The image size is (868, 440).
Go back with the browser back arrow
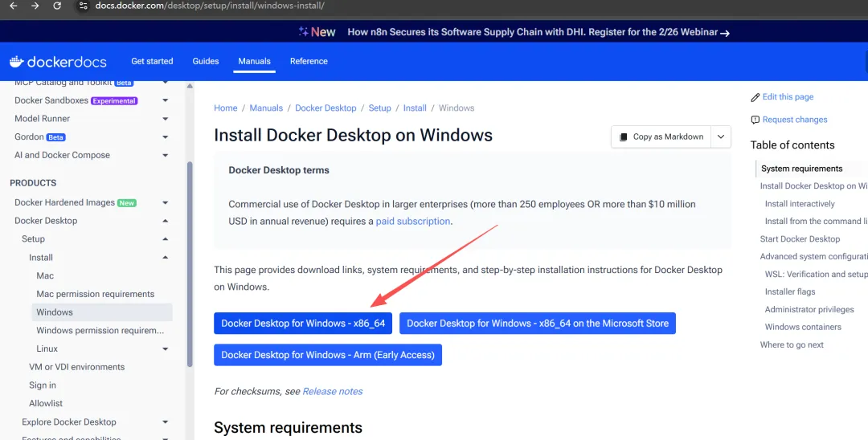point(14,6)
